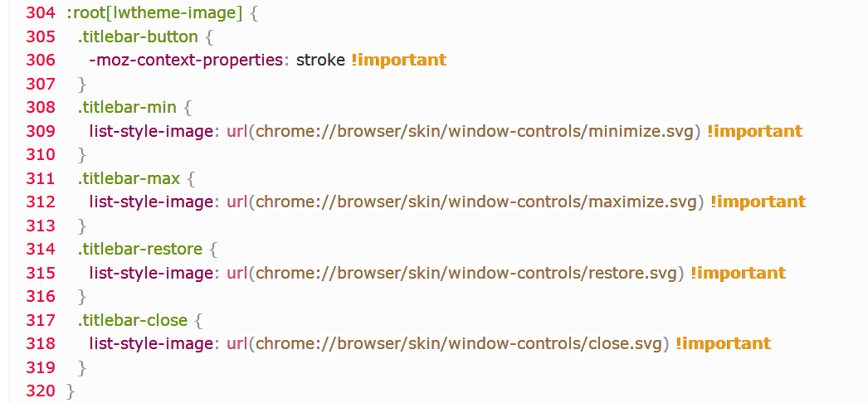Click line number 304
This screenshot has width=868, height=403.
(40, 13)
